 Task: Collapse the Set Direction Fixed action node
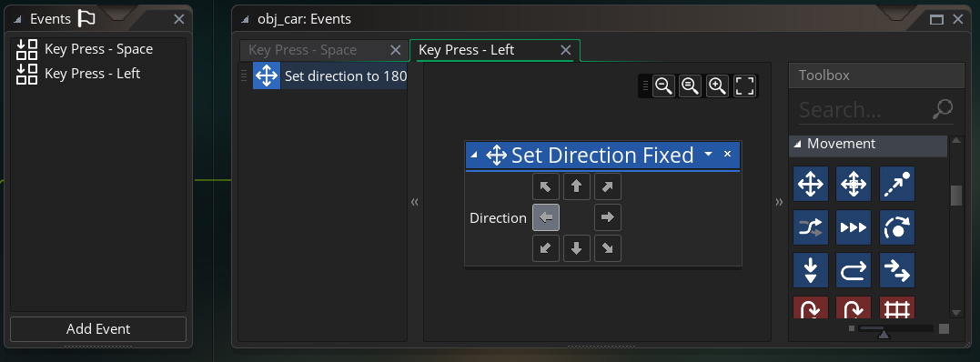tap(474, 155)
